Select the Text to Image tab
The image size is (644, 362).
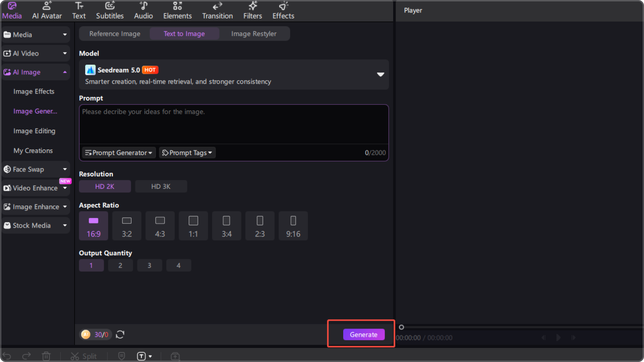tap(184, 34)
